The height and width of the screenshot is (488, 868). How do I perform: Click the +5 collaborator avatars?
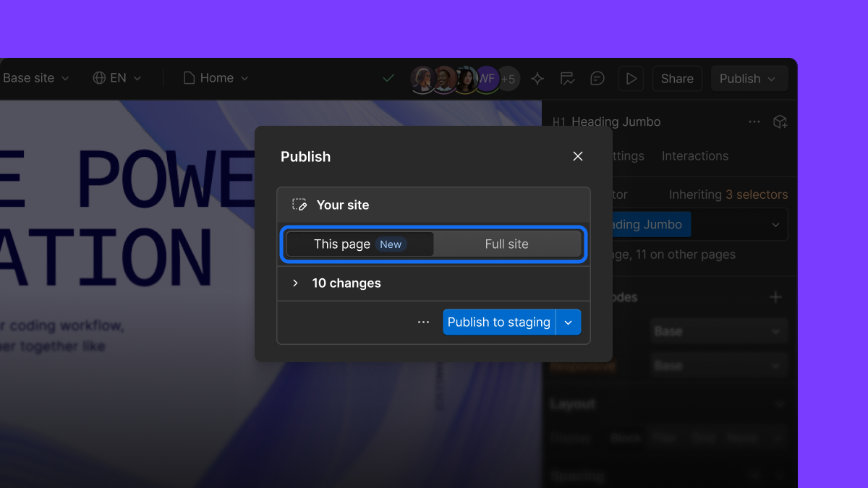click(x=509, y=78)
